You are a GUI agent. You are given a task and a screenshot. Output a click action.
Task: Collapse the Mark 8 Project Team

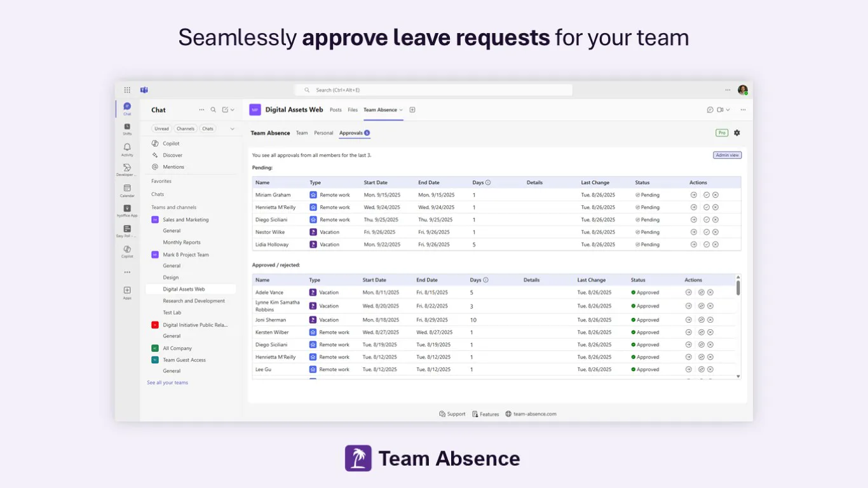pos(186,255)
